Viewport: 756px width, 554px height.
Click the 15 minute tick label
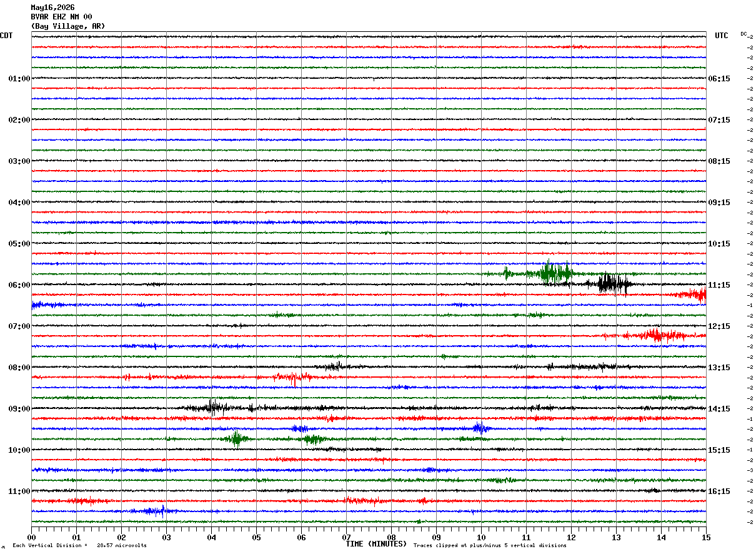705,537
